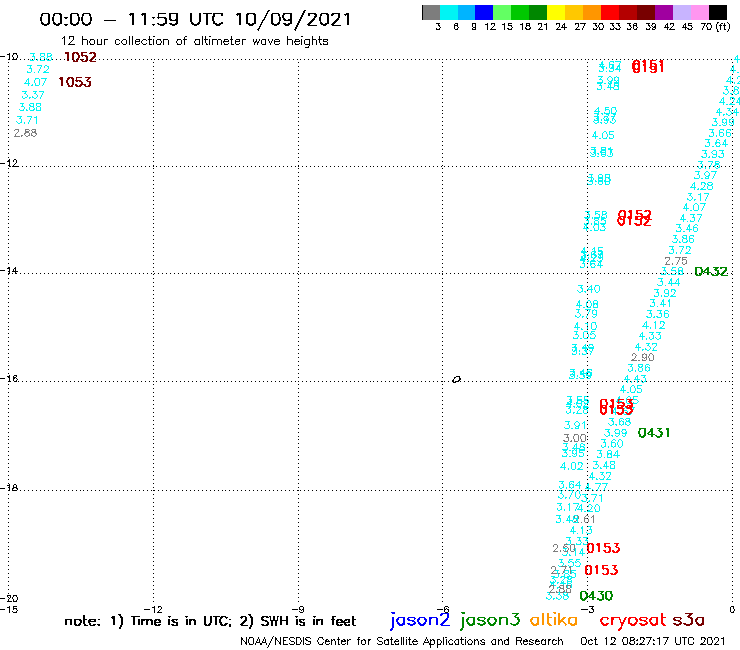Click the "cryosat" satellite legend label
The image size is (740, 650).
click(633, 620)
